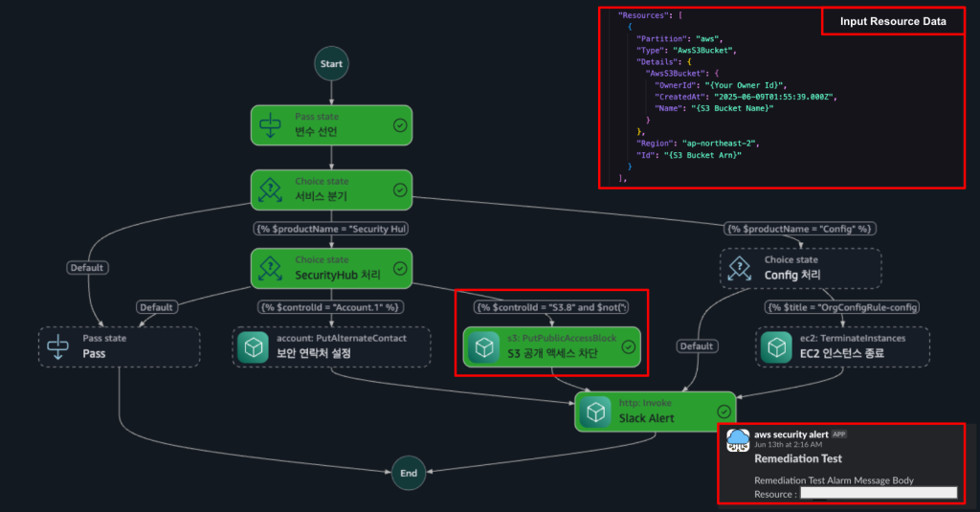
Task: Click the "Region": "ap-northeast-2" JSON line
Action: [x=698, y=144]
